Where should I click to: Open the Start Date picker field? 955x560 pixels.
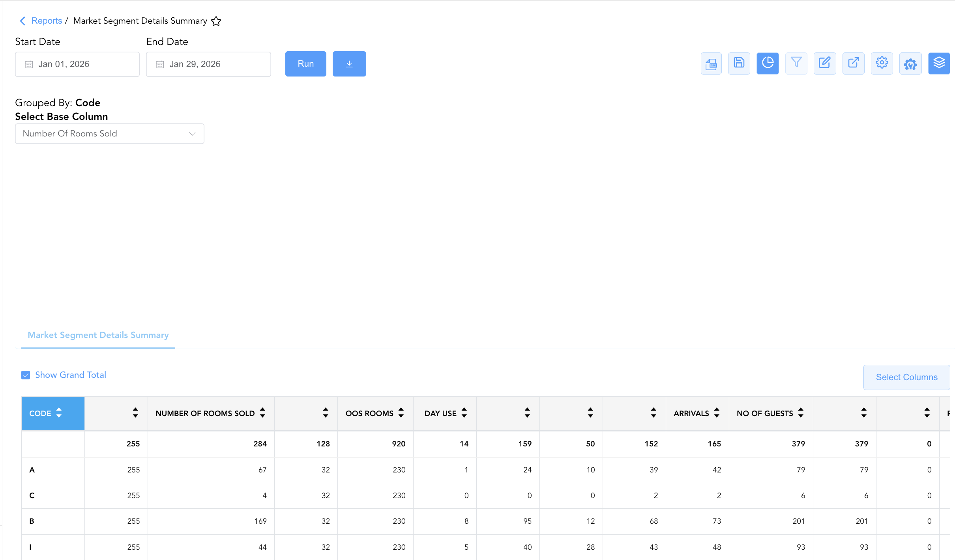pyautogui.click(x=77, y=64)
